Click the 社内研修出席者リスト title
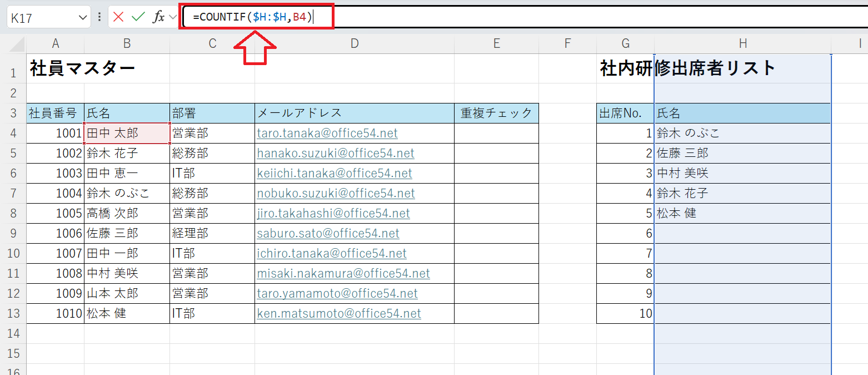 pos(687,68)
